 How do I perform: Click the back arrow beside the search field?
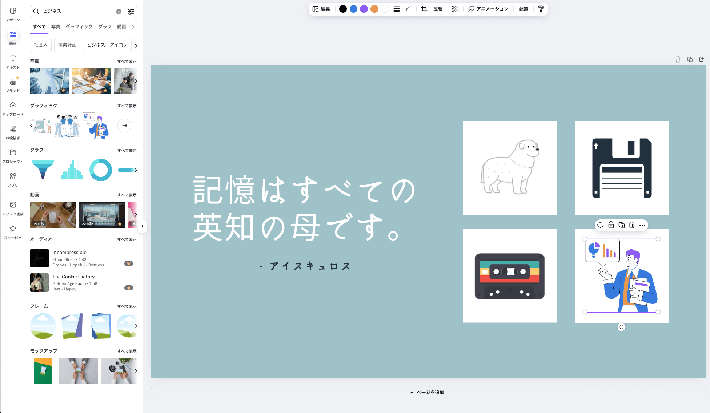[35, 11]
